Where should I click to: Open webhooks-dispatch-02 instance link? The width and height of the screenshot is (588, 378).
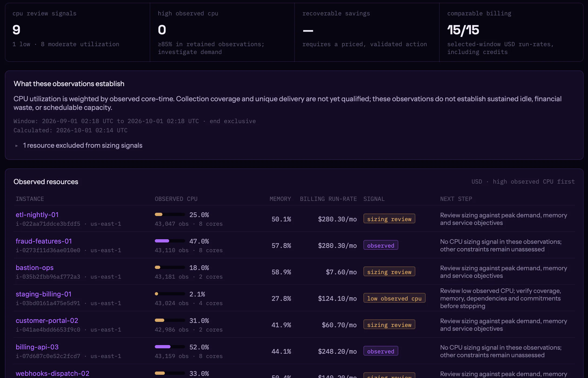(x=52, y=373)
